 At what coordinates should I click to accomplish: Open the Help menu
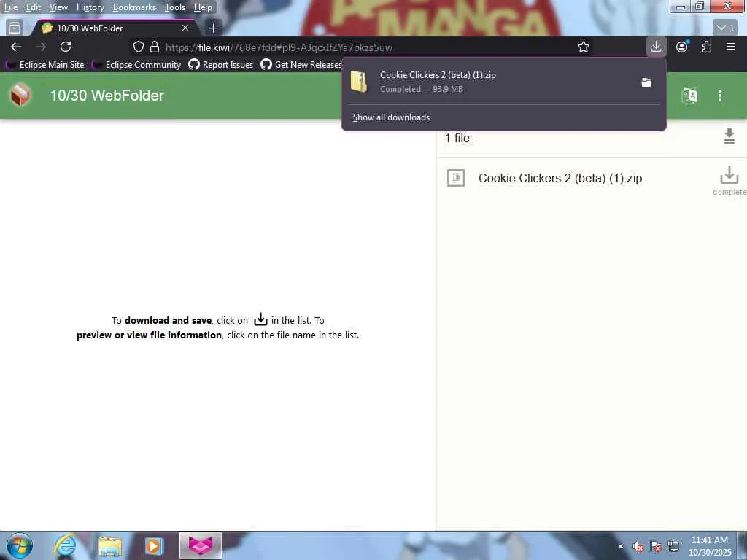[x=203, y=7]
